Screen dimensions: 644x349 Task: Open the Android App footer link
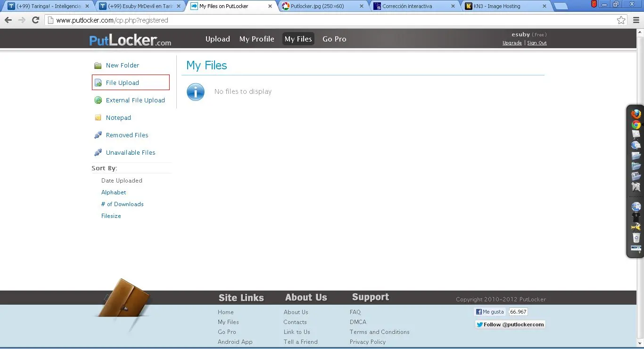point(235,342)
